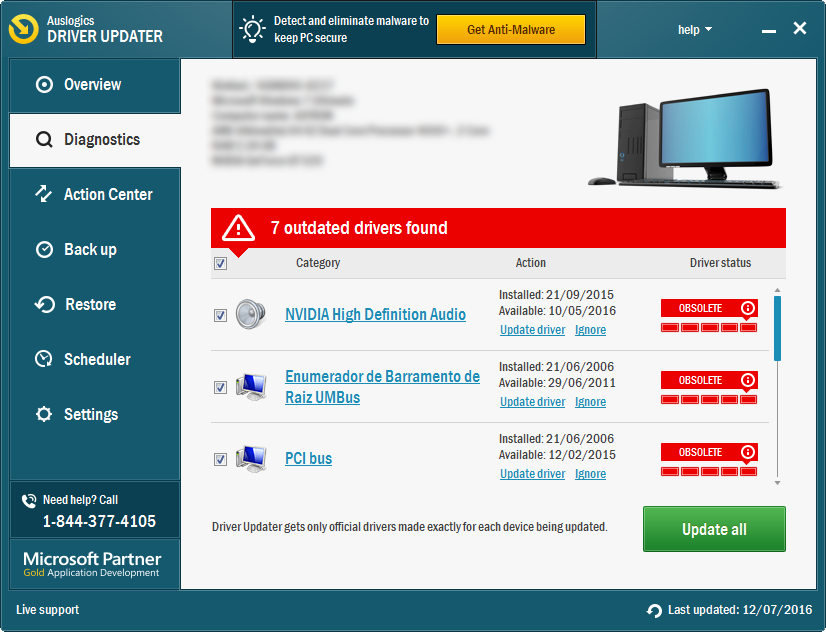The height and width of the screenshot is (632, 826).
Task: Click the green Update all button
Action: pyautogui.click(x=714, y=529)
